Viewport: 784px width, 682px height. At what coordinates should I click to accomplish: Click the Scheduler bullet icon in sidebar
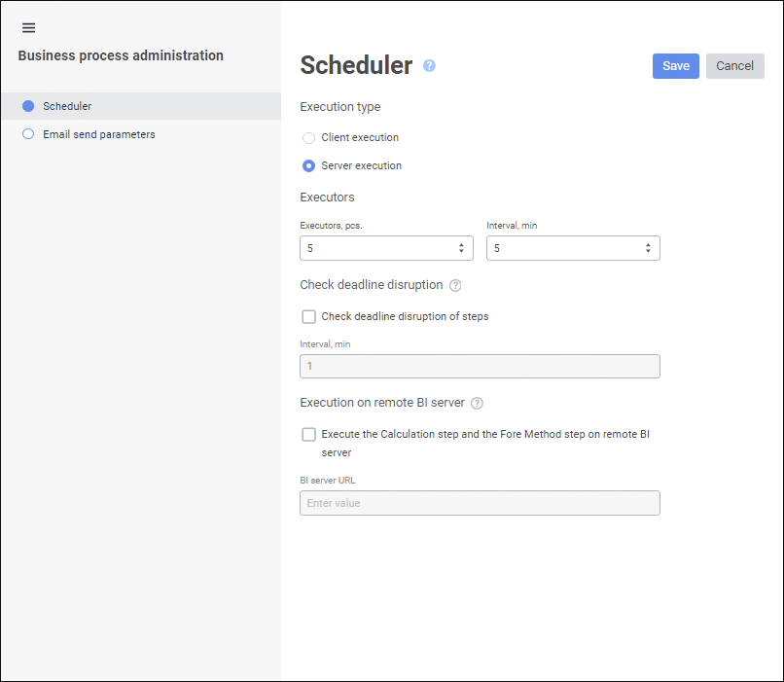pyautogui.click(x=28, y=106)
